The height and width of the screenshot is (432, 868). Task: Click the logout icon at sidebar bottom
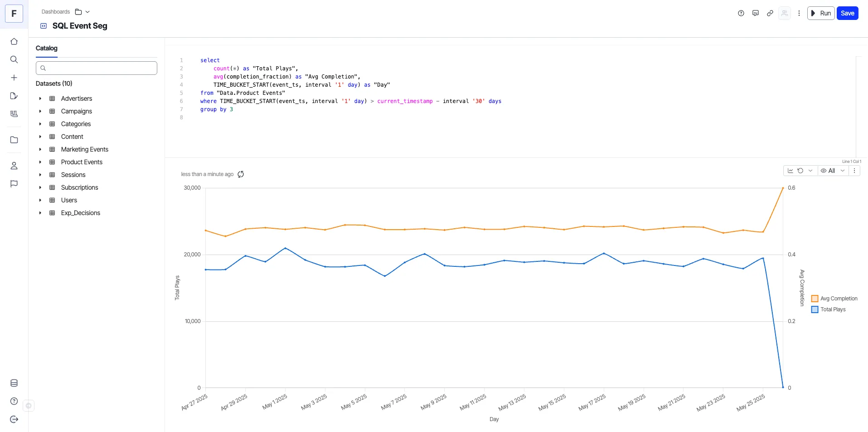point(14,419)
